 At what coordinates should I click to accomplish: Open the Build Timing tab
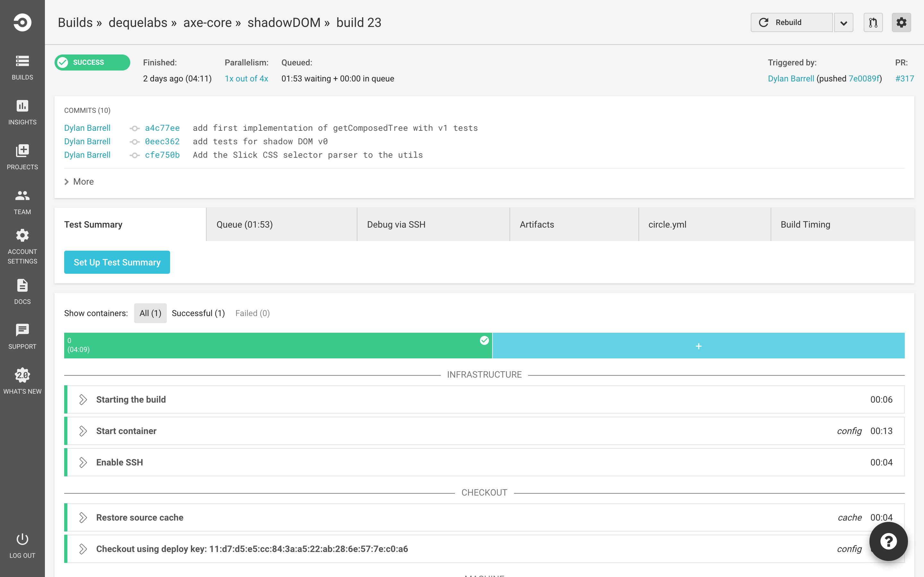tap(805, 224)
